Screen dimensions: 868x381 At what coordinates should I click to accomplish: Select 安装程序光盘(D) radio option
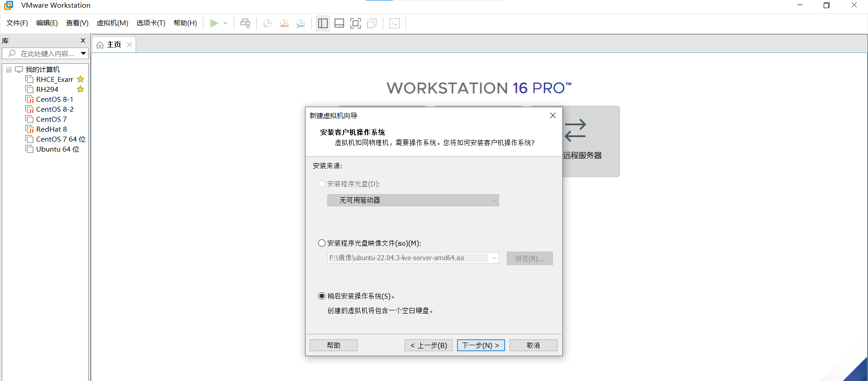coord(322,184)
